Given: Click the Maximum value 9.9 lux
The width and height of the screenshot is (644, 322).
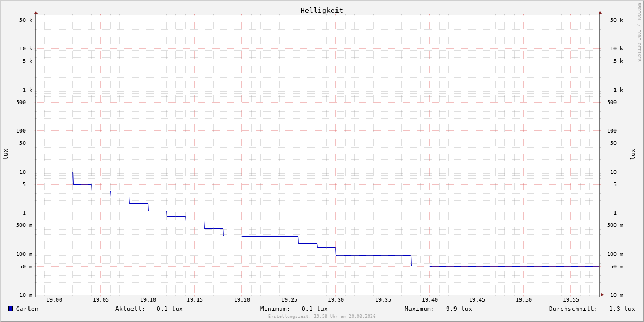Looking at the screenshot, I should [459, 309].
